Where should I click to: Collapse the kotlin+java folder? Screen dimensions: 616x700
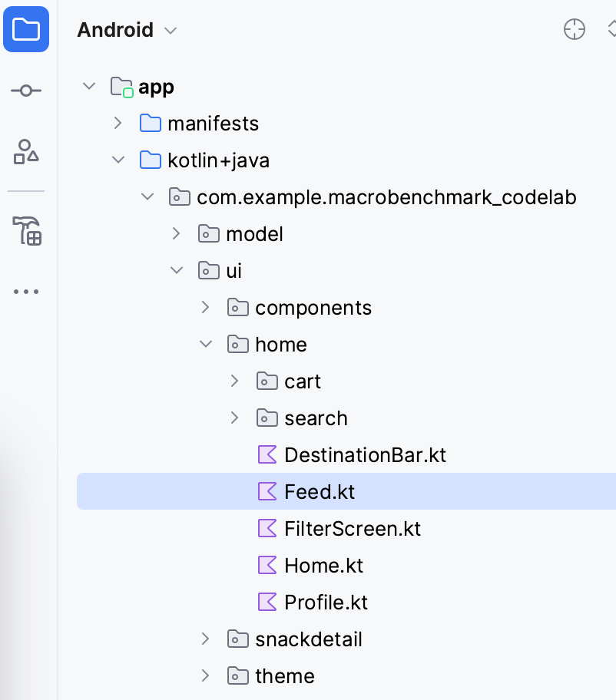point(118,160)
